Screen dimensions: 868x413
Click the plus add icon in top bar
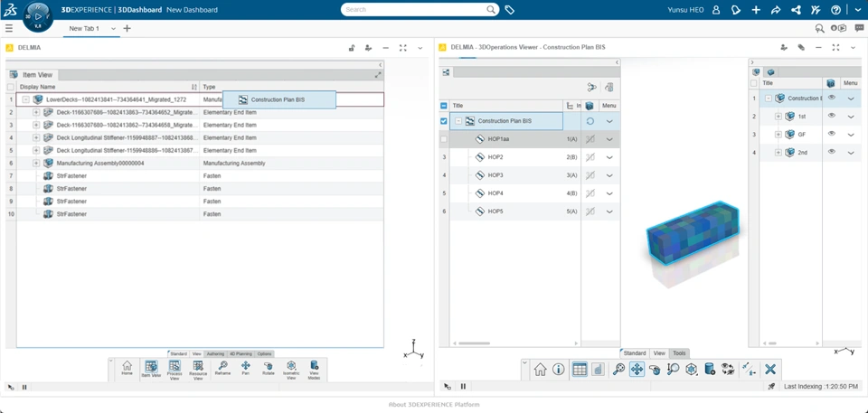[756, 10]
